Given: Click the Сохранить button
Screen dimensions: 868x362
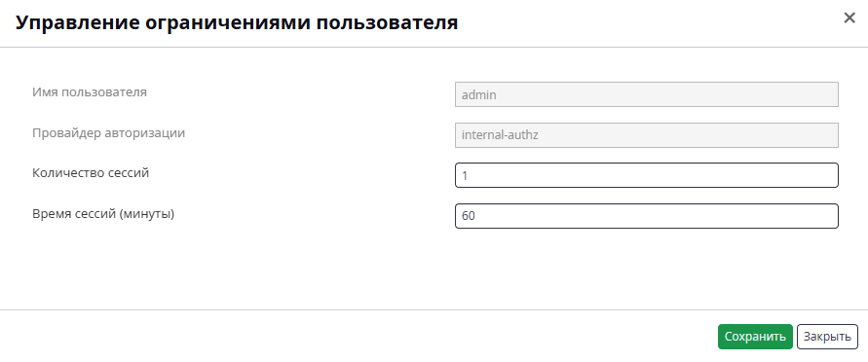Looking at the screenshot, I should tap(755, 337).
